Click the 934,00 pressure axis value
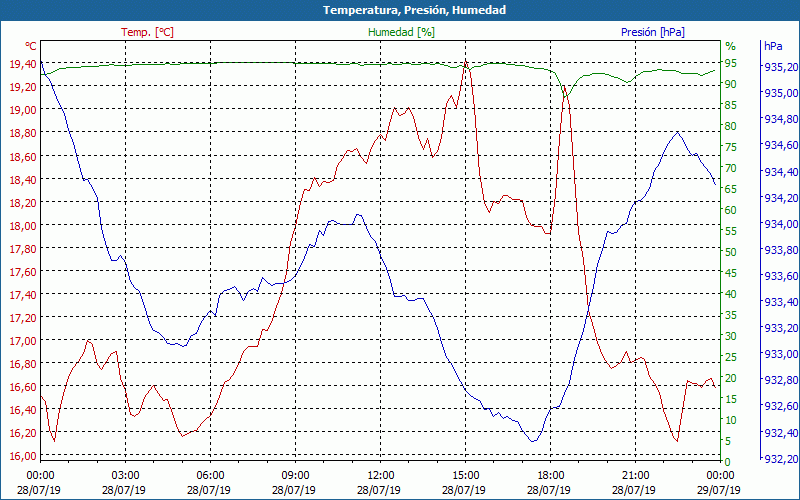 coord(781,223)
